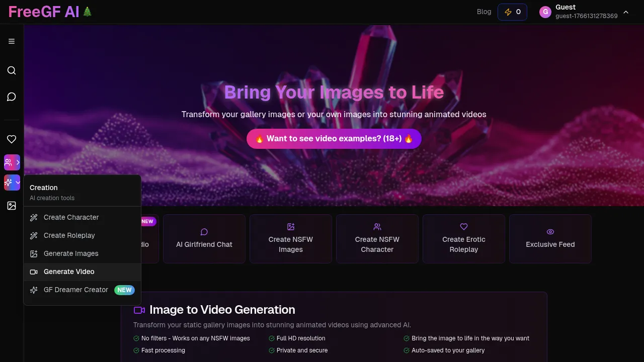Collapse the Guest account menu chevron
Screen dimensions: 644x362
(626, 12)
